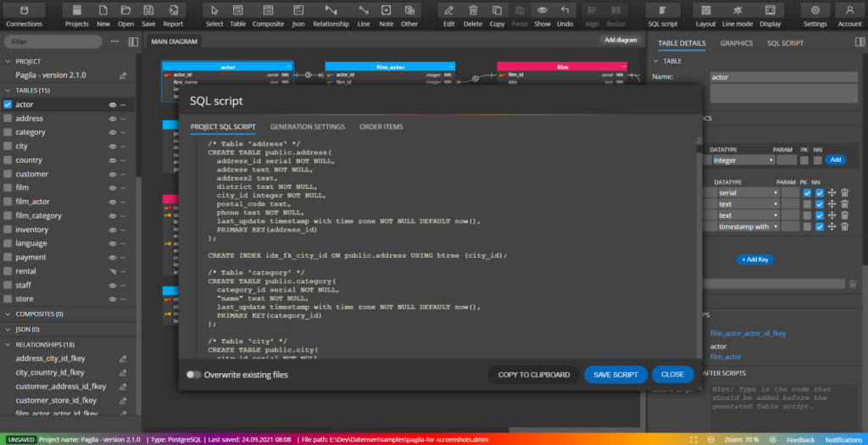Undo the last action
Screen dimensions: 868x445
click(565, 15)
